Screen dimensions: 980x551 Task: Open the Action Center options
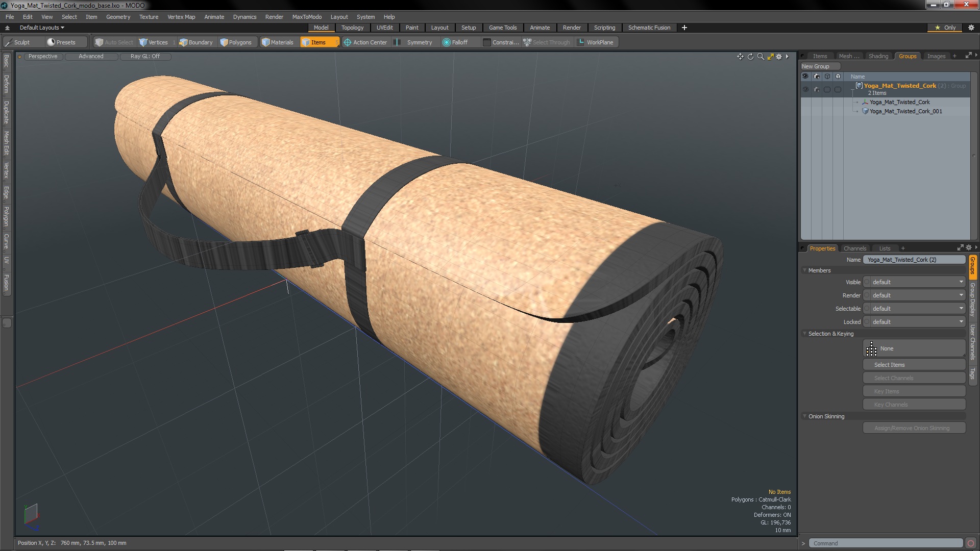point(365,42)
